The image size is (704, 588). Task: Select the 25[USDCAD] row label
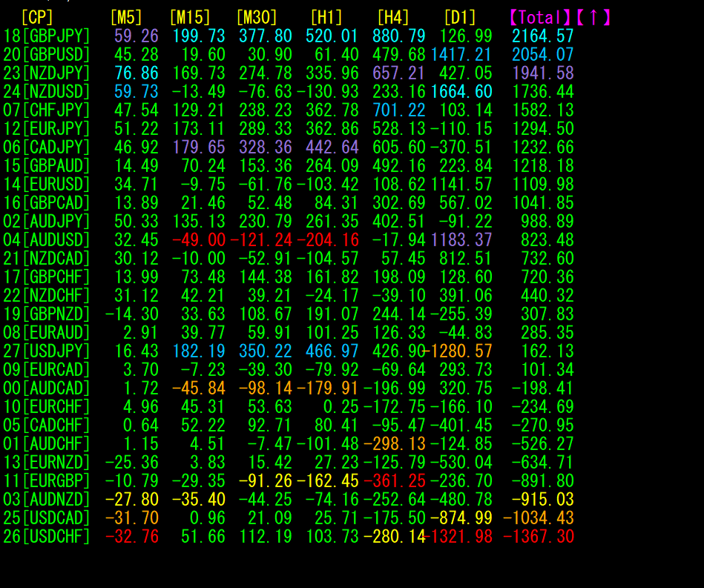[x=47, y=518]
